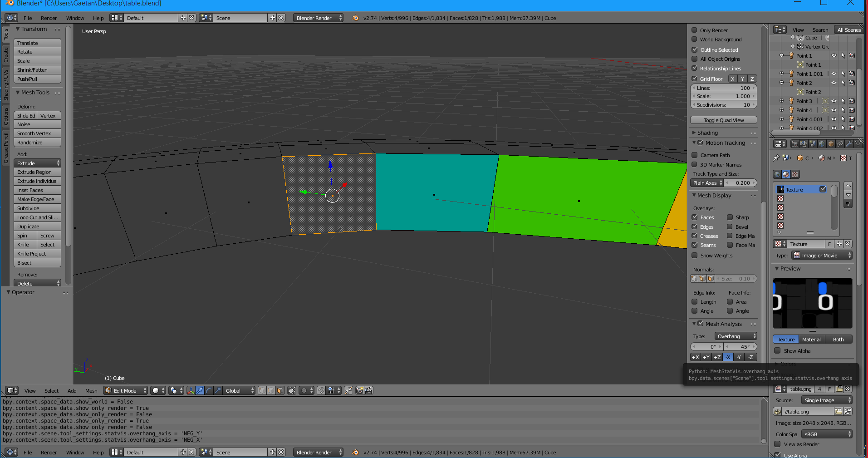Screen dimensions: 868x458
Task: Uncheck the Relationship Lines option
Action: 694,68
